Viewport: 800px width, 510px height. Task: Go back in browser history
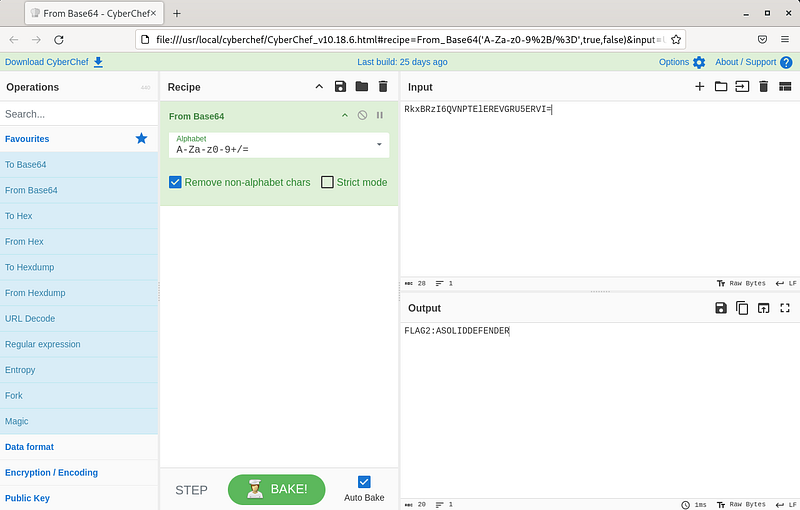[x=14, y=39]
